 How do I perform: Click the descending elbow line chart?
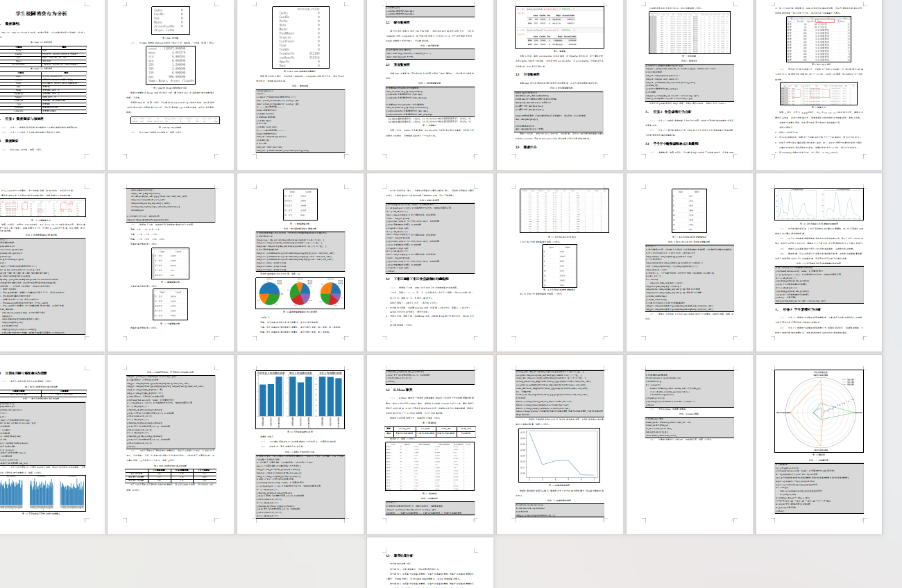tap(560, 456)
